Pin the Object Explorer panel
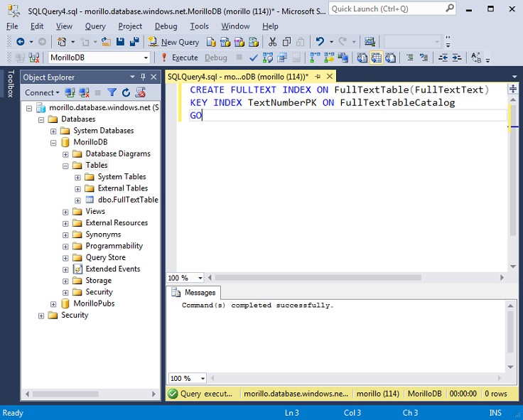 [x=143, y=77]
